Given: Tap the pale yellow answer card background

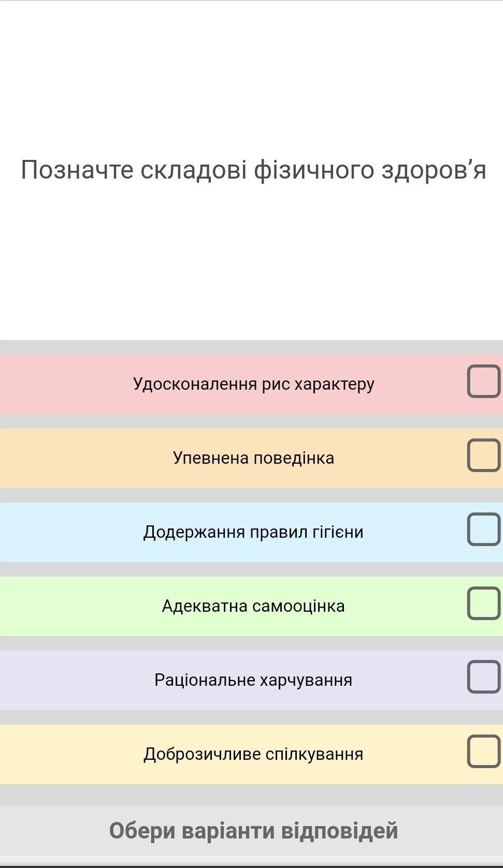Looking at the screenshot, I should pos(62,754).
